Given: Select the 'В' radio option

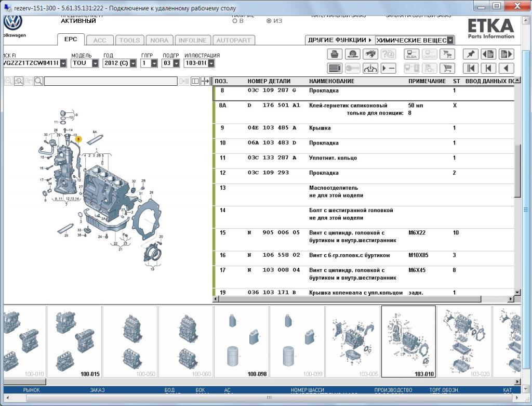Looking at the screenshot, I should pyautogui.click(x=235, y=21).
